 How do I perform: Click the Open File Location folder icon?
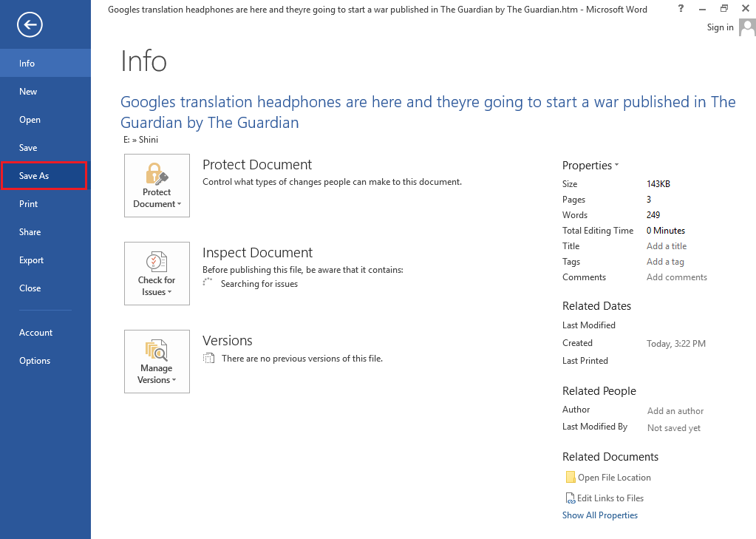click(571, 477)
